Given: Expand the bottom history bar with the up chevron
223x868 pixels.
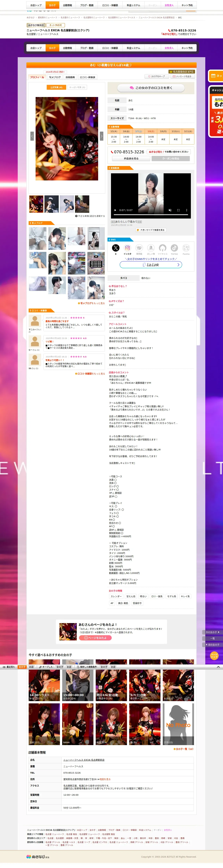Looking at the screenshot, I should pyautogui.click(x=218, y=667).
